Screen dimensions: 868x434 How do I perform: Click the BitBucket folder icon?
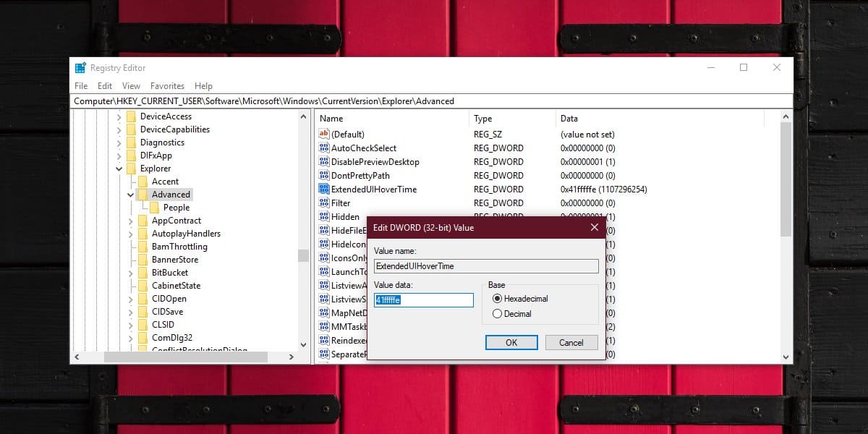142,273
